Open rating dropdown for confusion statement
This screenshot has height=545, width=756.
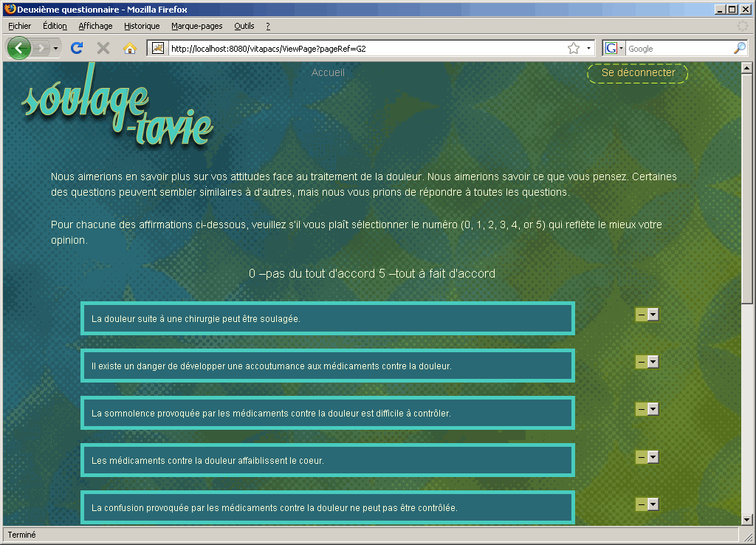coord(647,504)
